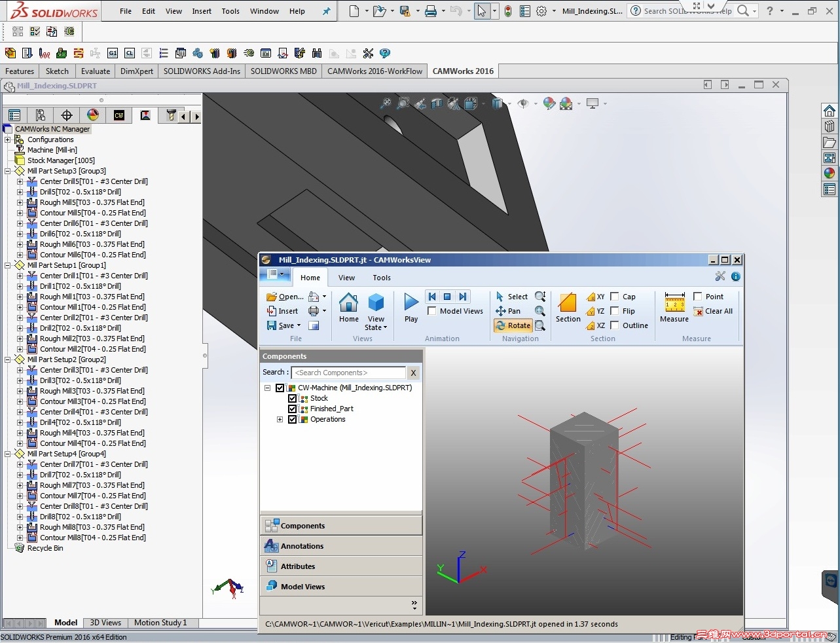
Task: Open the CAMWorks tools tree tab icon
Action: tap(172, 115)
